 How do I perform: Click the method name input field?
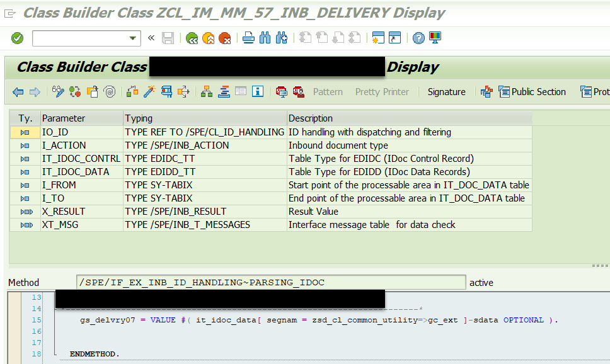pyautogui.click(x=271, y=282)
